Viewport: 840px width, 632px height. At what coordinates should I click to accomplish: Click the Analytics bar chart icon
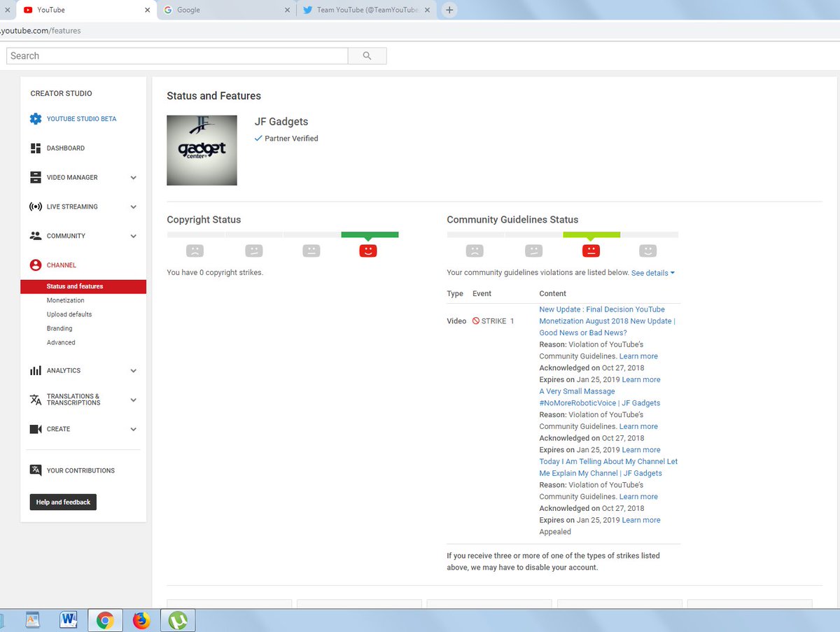[x=36, y=371]
